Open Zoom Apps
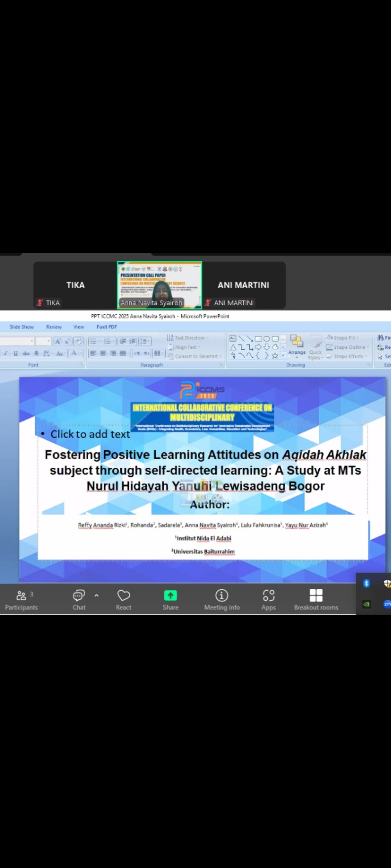The width and height of the screenshot is (391, 868). [x=268, y=599]
